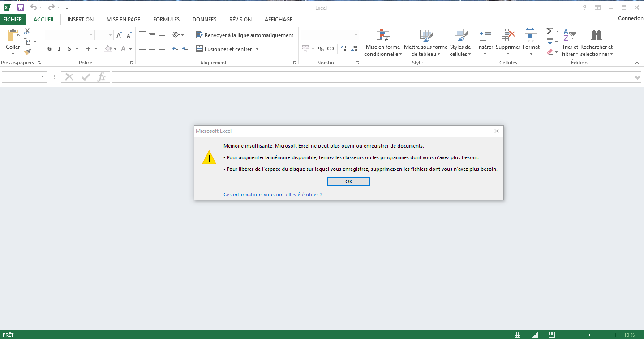Image resolution: width=644 pixels, height=339 pixels.
Task: Select the Format Painter brush icon
Action: pyautogui.click(x=27, y=52)
